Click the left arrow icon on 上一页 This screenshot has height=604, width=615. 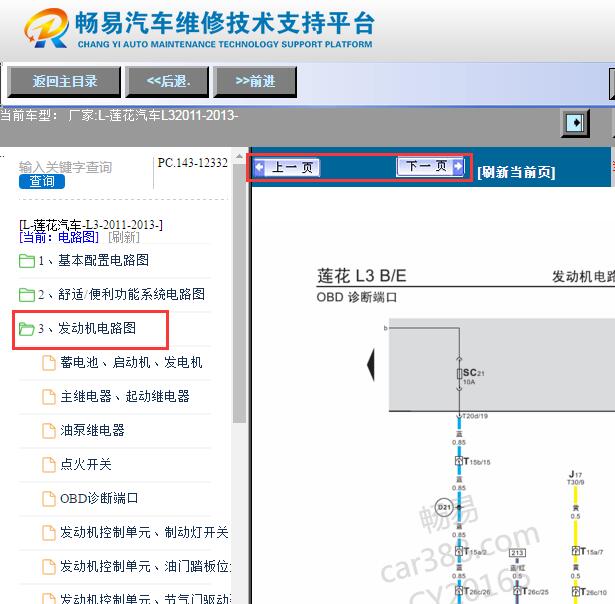point(259,167)
